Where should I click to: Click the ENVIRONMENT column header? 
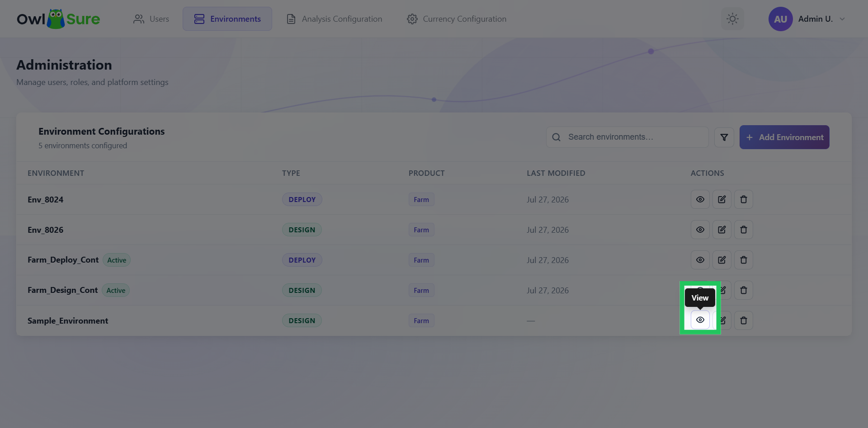pyautogui.click(x=56, y=173)
